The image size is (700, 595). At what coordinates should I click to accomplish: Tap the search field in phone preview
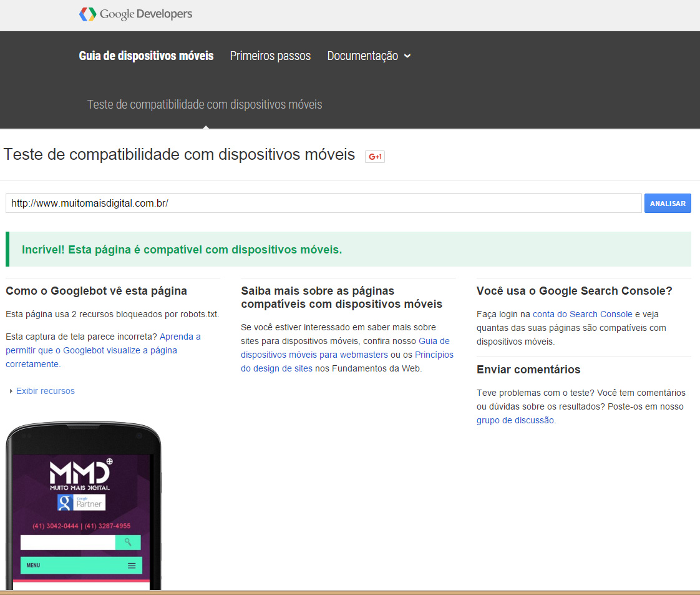click(67, 542)
